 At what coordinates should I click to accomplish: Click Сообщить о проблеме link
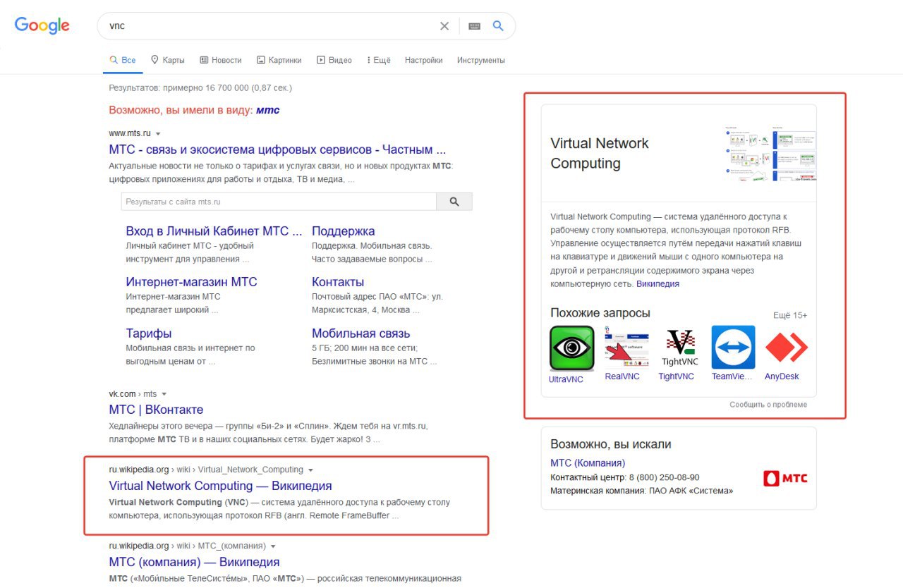768,405
